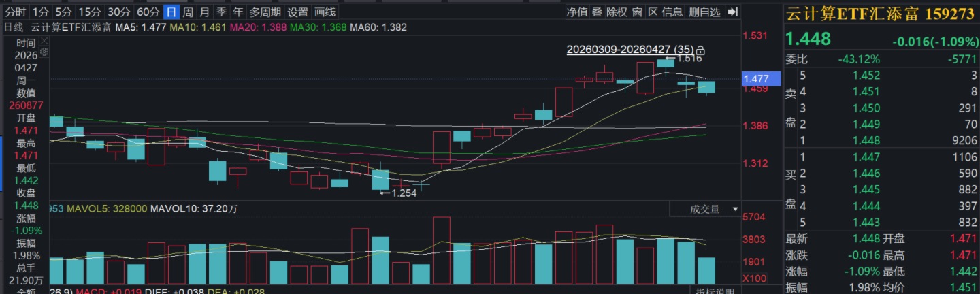Click the 叠 overlay chart icon

click(x=597, y=12)
